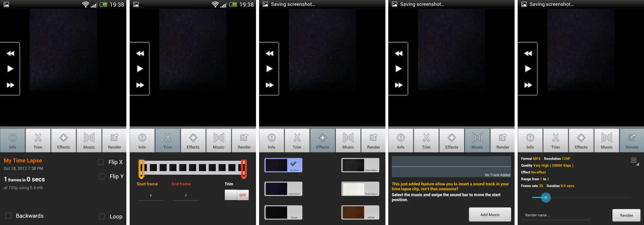Screen dimensions: 644x225
Task: Go to Info tab from the Trim frame screen
Action: (x=142, y=140)
